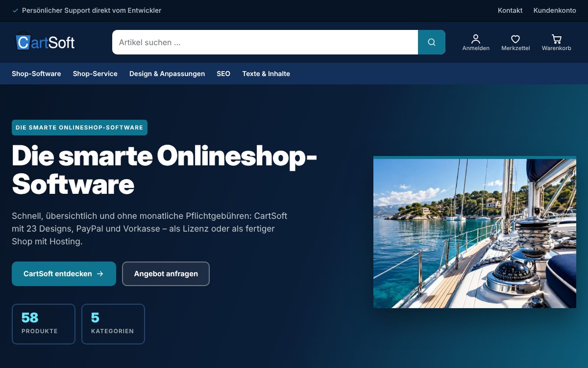Image resolution: width=588 pixels, height=368 pixels.
Task: Focus the Artikel suchen search field
Action: 265,42
